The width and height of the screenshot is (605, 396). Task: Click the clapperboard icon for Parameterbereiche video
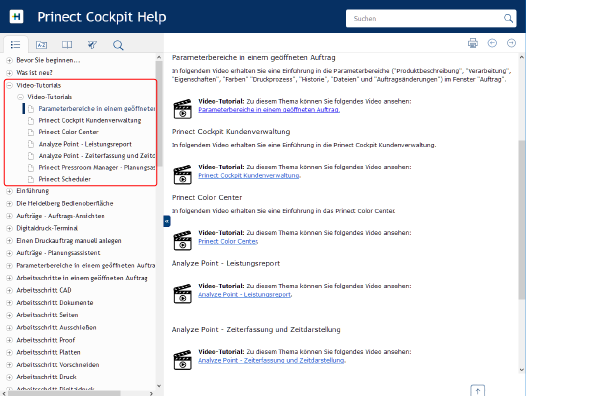pos(183,109)
